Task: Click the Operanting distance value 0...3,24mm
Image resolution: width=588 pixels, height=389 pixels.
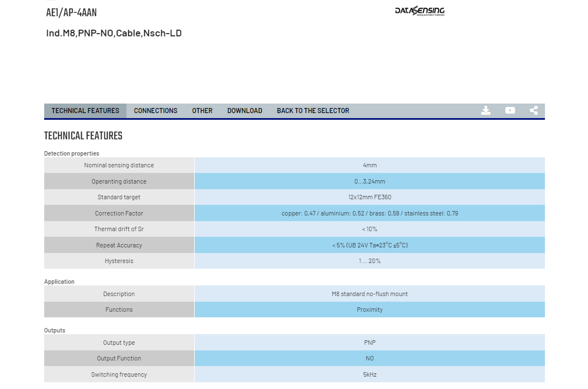Action: [370, 181]
